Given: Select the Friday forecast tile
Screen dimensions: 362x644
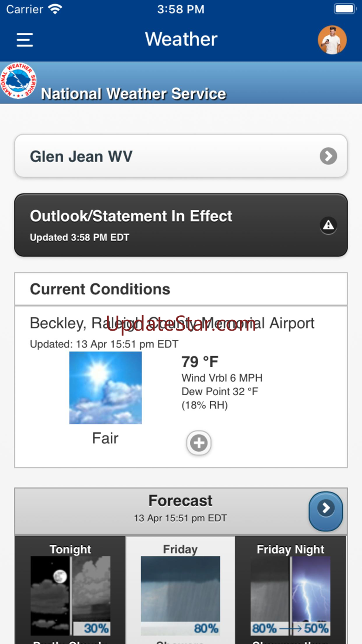Looking at the screenshot, I should pos(181,590).
